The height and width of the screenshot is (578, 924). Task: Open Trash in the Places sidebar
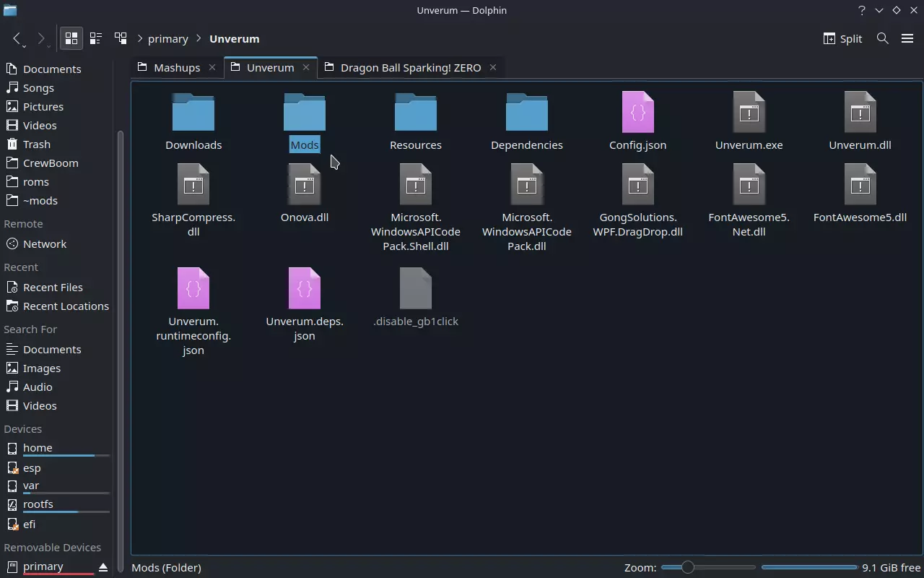click(36, 144)
